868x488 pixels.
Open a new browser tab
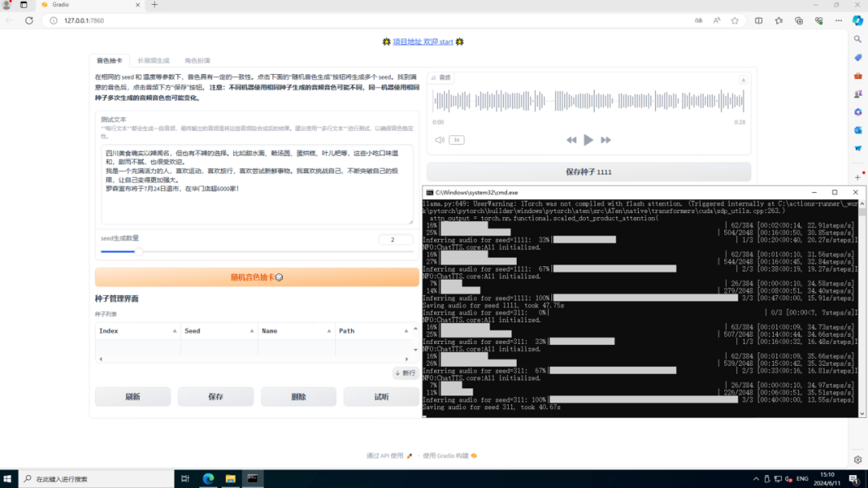154,5
